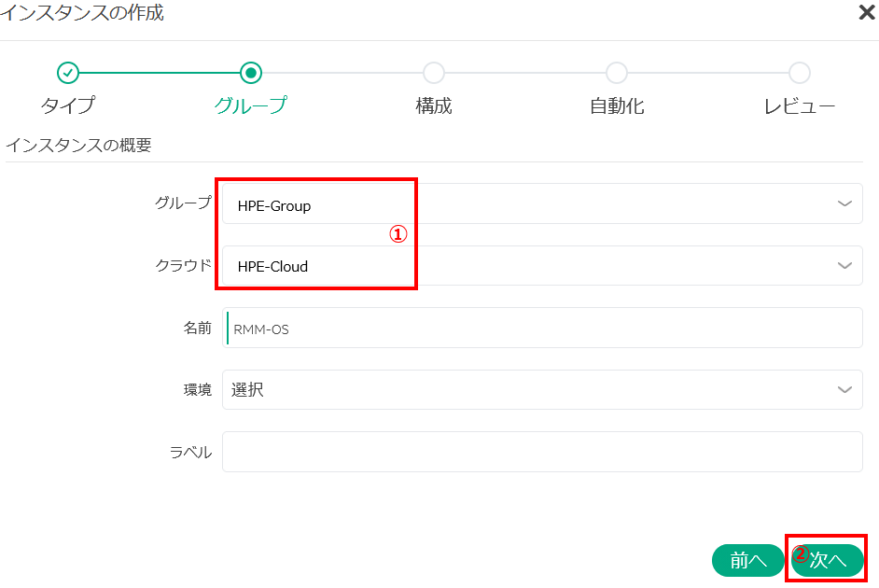
Task: Click the 名前 field label
Action: click(197, 328)
